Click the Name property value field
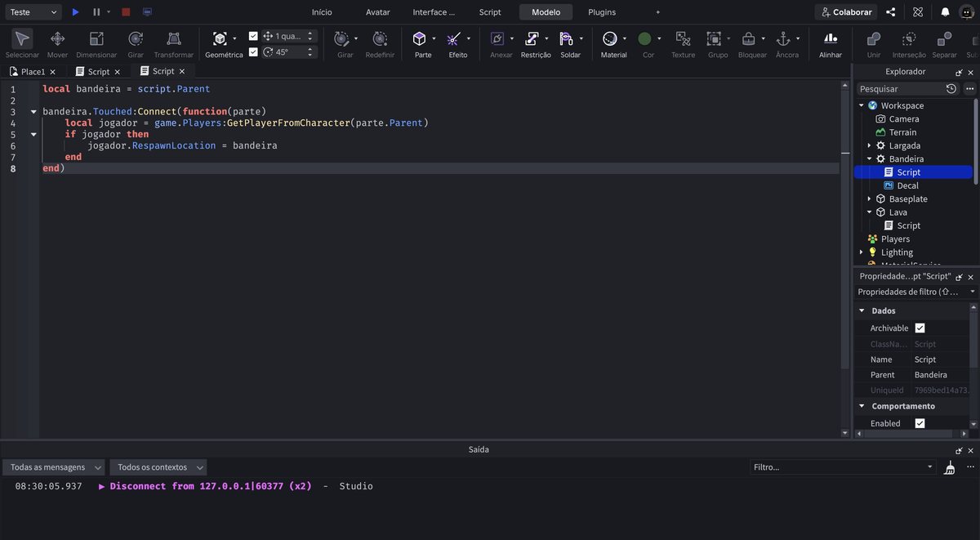The image size is (980, 540). [x=940, y=359]
